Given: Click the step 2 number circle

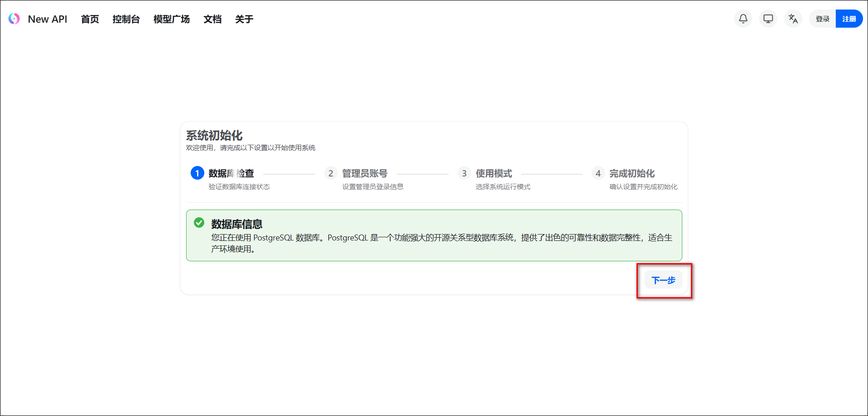Looking at the screenshot, I should click(330, 173).
